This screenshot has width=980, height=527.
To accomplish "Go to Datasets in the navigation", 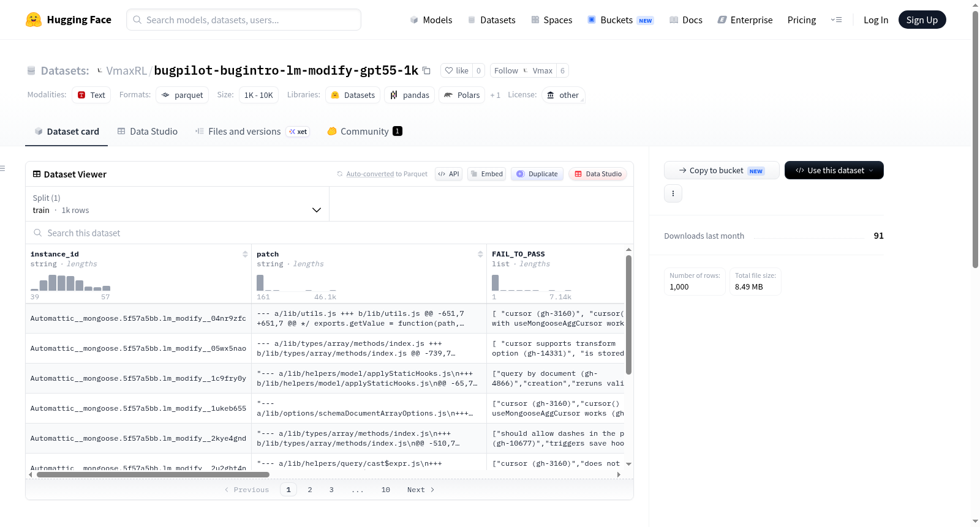I will (x=492, y=20).
